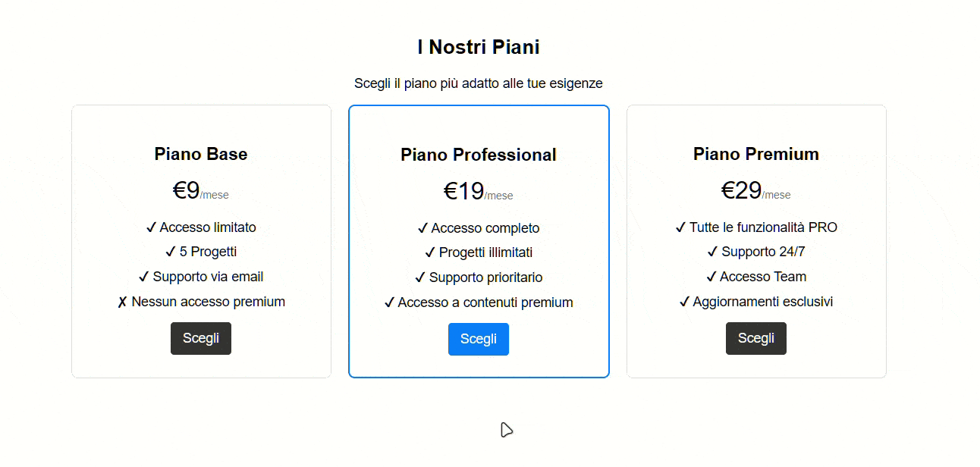Click the Piano Premium heading

pyautogui.click(x=755, y=154)
